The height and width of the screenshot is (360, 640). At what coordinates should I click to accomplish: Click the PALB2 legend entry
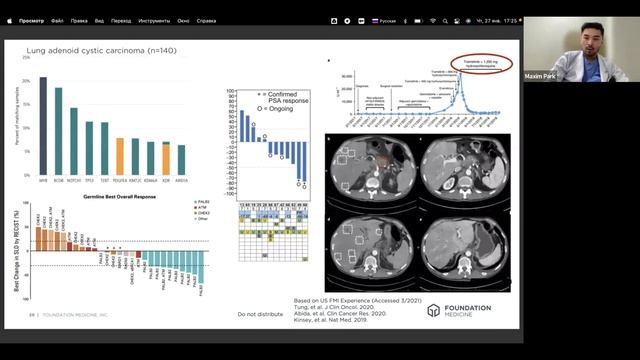202,202
